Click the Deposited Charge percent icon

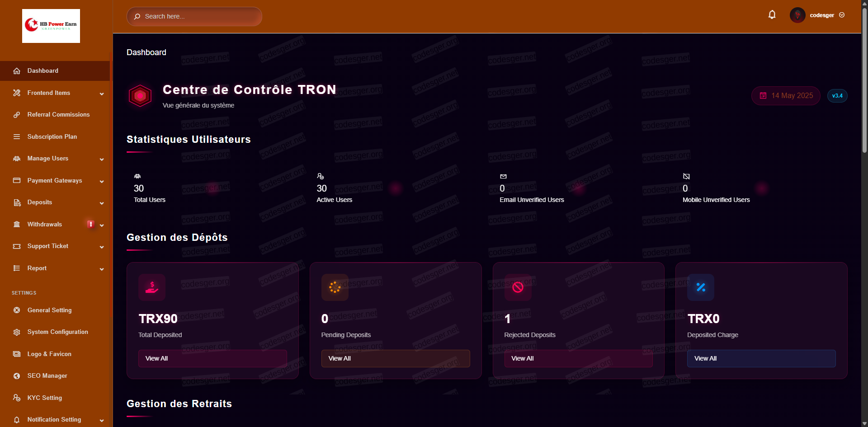[x=700, y=287]
